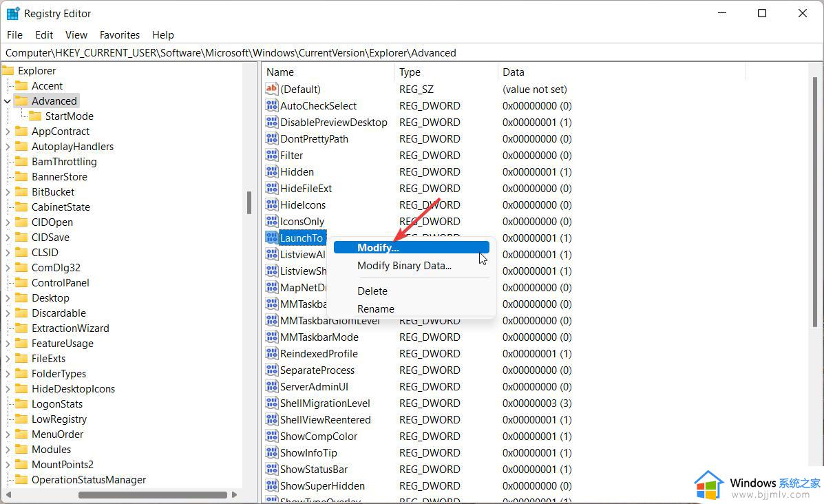The image size is (824, 504).
Task: Click the DisablePreviewDesktop DWORD icon
Action: [272, 122]
